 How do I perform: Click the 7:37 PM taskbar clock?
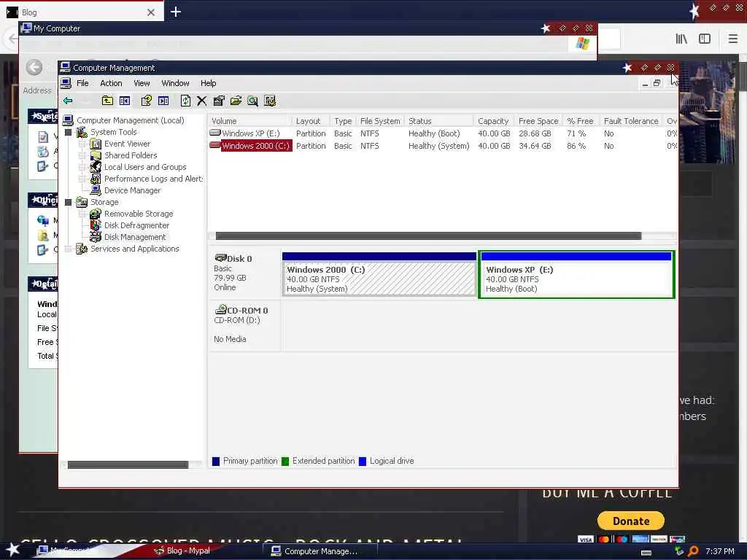tap(720, 551)
